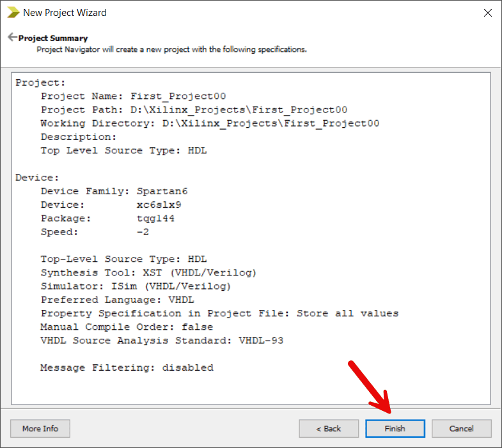Viewport: 502px width, 448px height.
Task: Click the back arrow beside Project Summary
Action: [12, 37]
